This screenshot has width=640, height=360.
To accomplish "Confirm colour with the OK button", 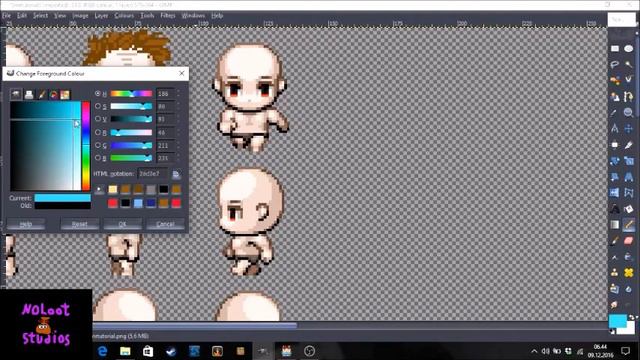I will click(x=122, y=224).
